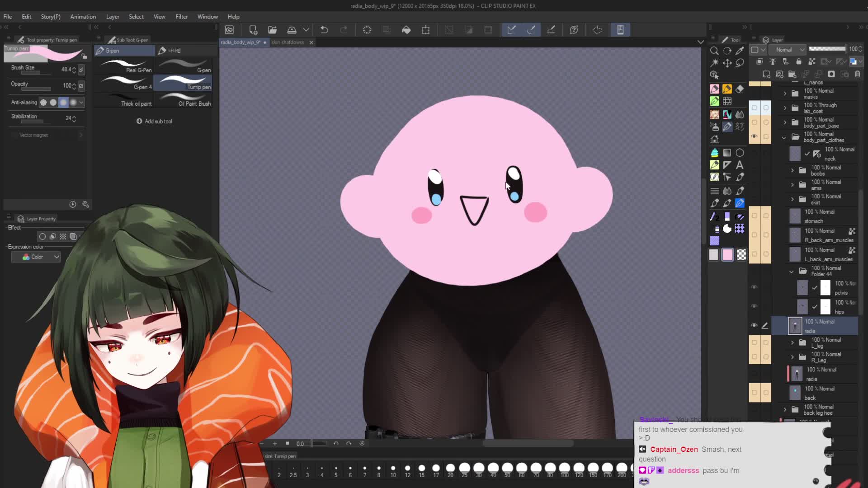Expand the arms layer folder

coord(792,185)
